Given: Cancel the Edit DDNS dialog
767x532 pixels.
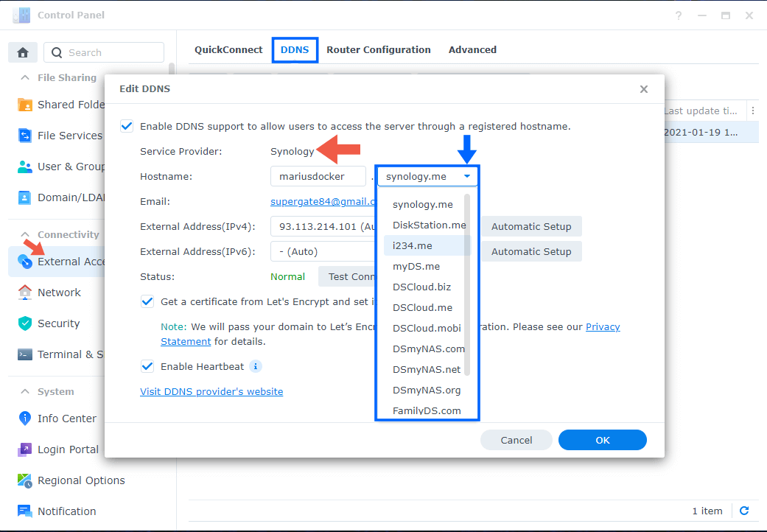Looking at the screenshot, I should pyautogui.click(x=516, y=440).
